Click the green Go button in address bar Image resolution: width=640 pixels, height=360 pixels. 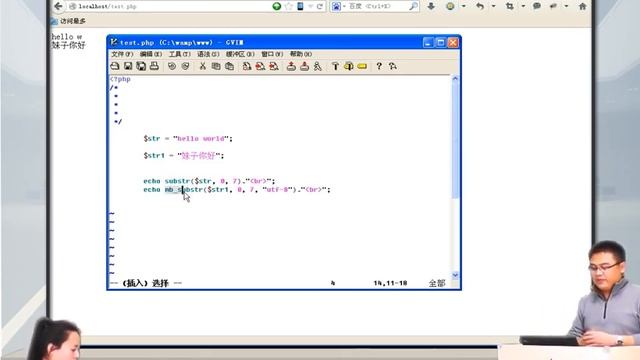pyautogui.click(x=276, y=6)
